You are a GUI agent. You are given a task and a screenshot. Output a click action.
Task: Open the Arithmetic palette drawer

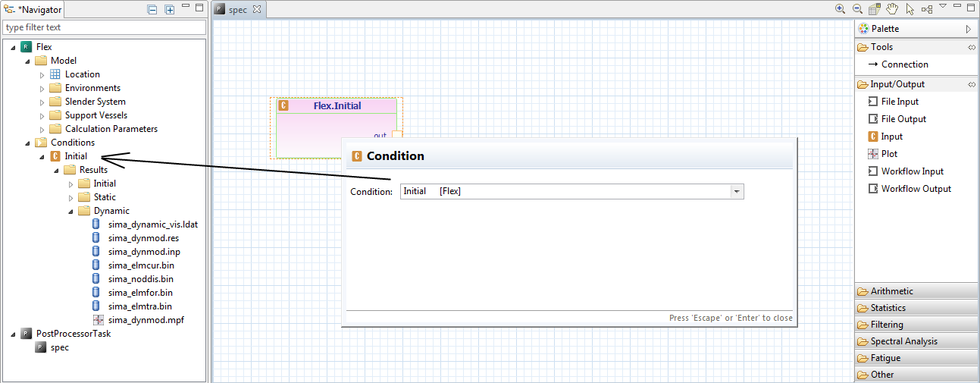(892, 291)
